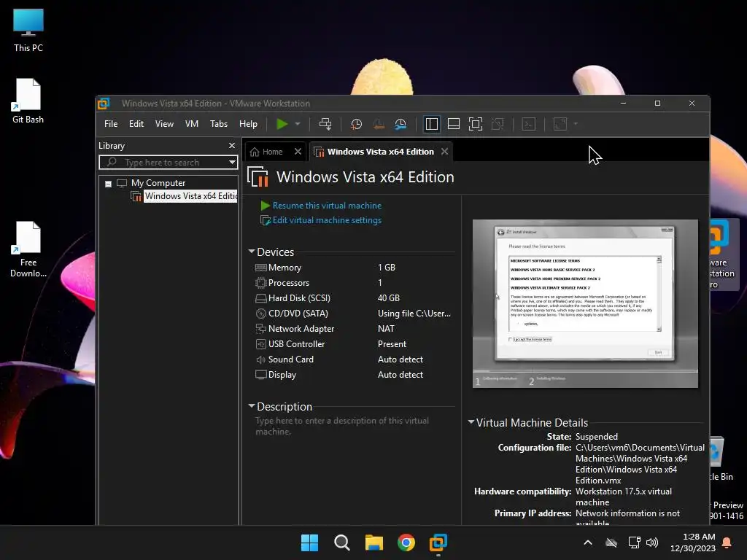Open the File menu
Screen dimensions: 747x560
(x=111, y=124)
